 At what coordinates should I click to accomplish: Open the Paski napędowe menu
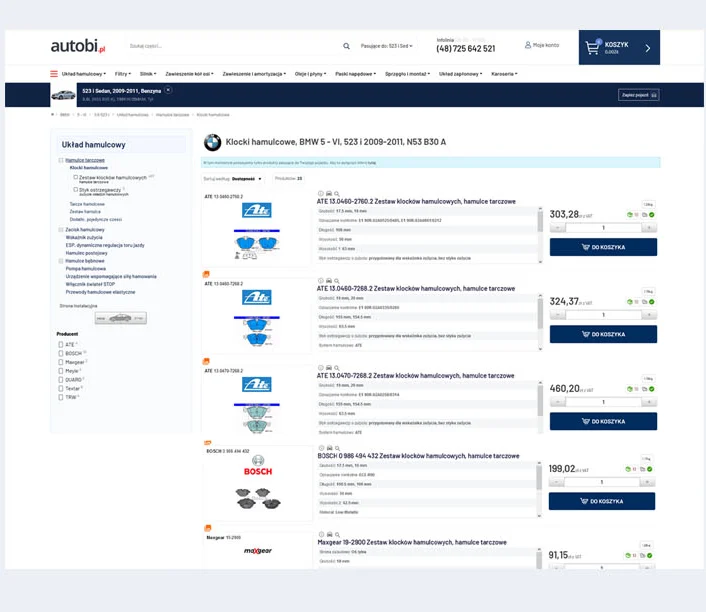point(356,74)
